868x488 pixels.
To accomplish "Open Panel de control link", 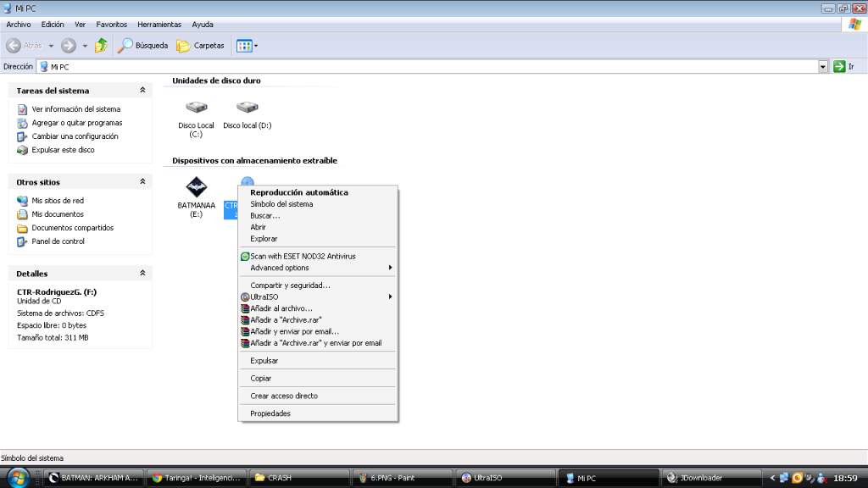I will [58, 241].
